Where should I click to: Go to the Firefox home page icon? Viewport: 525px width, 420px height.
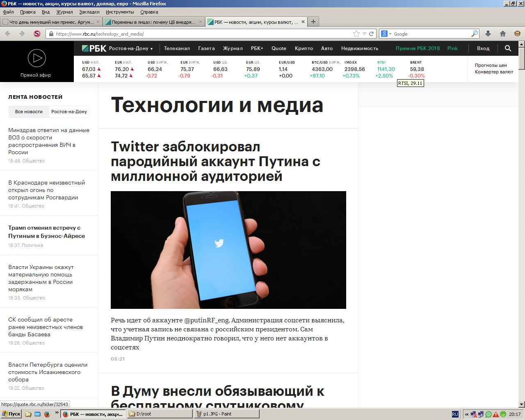point(503,34)
